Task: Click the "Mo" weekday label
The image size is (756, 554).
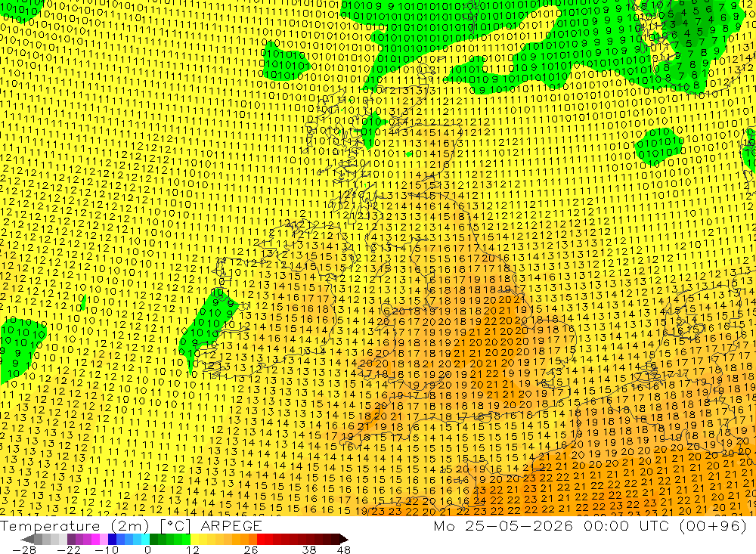Action: tap(444, 525)
